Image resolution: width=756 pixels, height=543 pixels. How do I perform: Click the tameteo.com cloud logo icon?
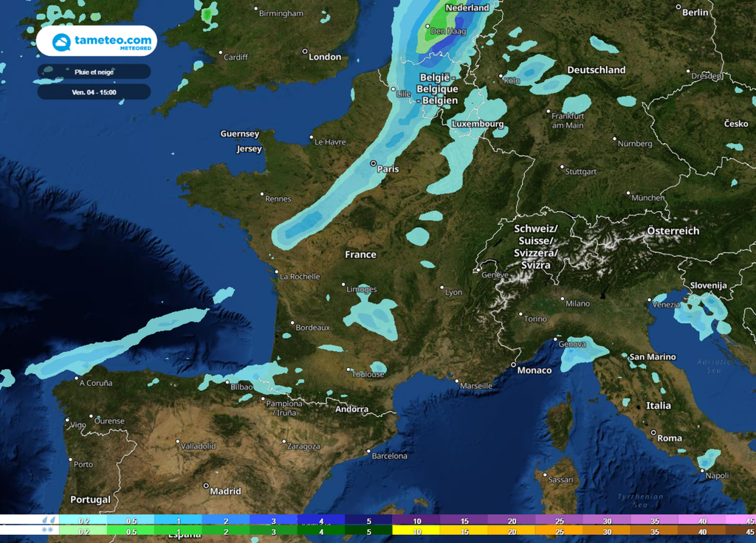61,41
